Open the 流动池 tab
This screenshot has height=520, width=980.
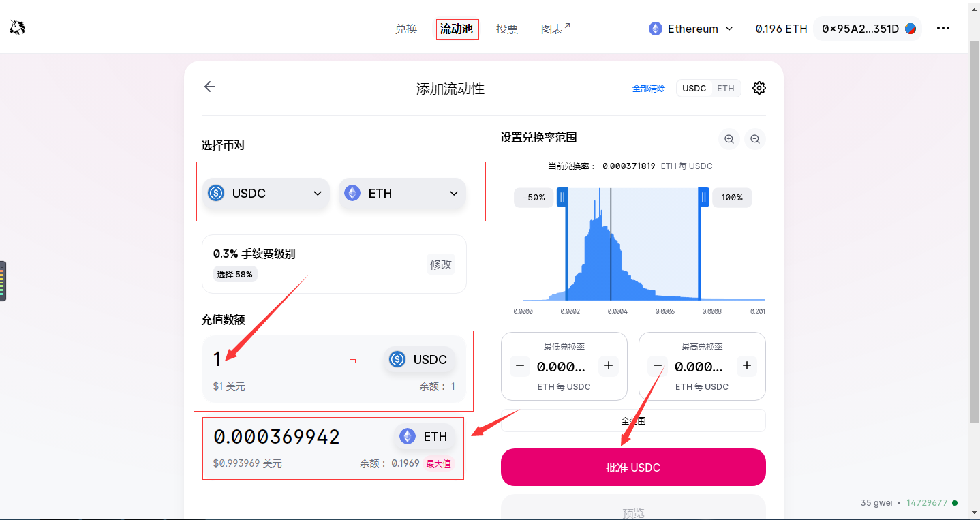pyautogui.click(x=457, y=29)
